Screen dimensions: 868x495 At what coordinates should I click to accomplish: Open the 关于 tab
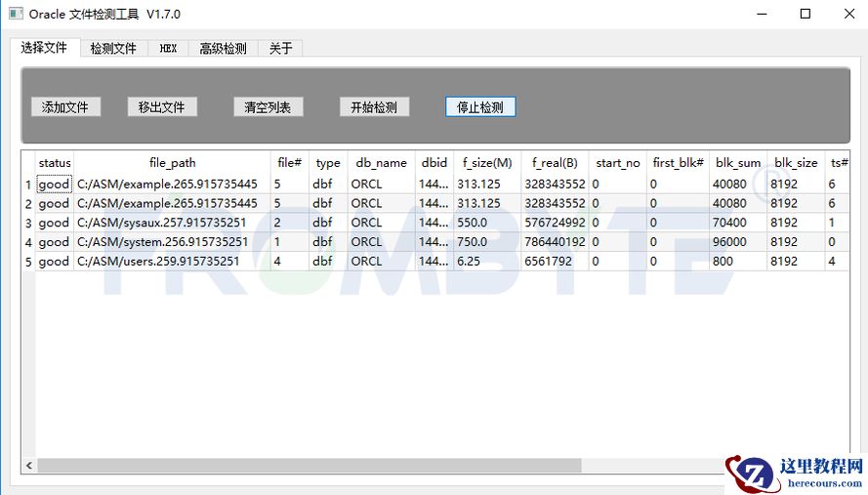pos(281,48)
